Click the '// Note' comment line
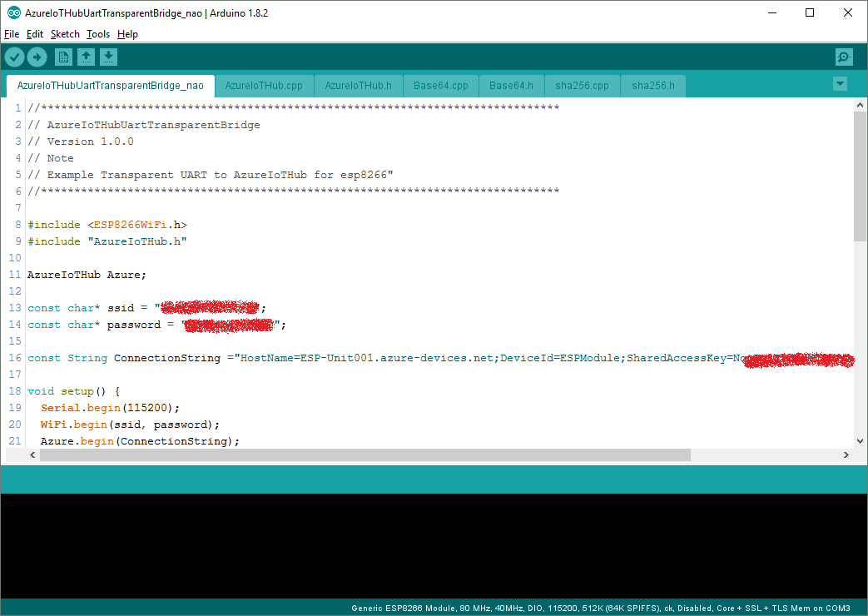The width and height of the screenshot is (868, 616). pyautogui.click(x=51, y=158)
